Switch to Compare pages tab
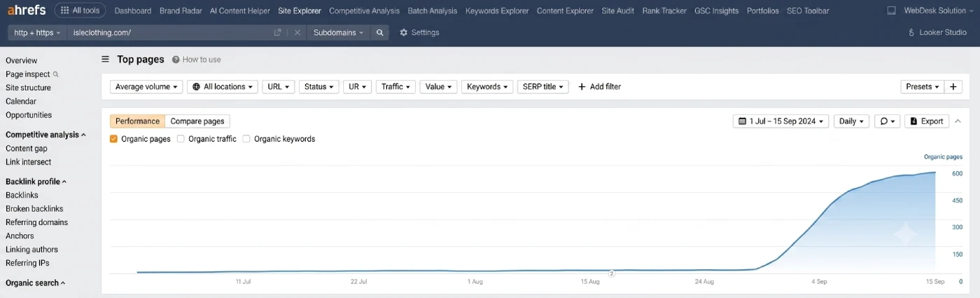980x298 pixels. point(197,121)
